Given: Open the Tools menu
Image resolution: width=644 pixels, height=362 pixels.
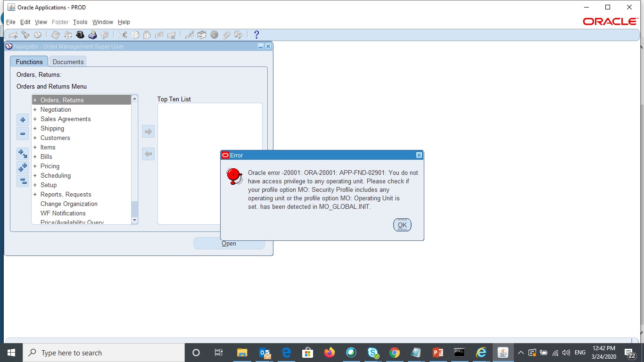Looking at the screenshot, I should (x=80, y=22).
